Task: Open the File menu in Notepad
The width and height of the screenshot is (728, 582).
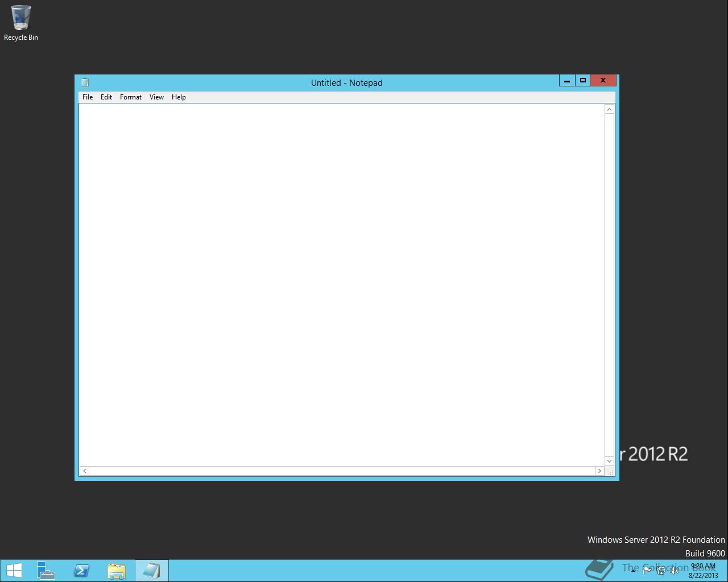Action: pyautogui.click(x=88, y=97)
